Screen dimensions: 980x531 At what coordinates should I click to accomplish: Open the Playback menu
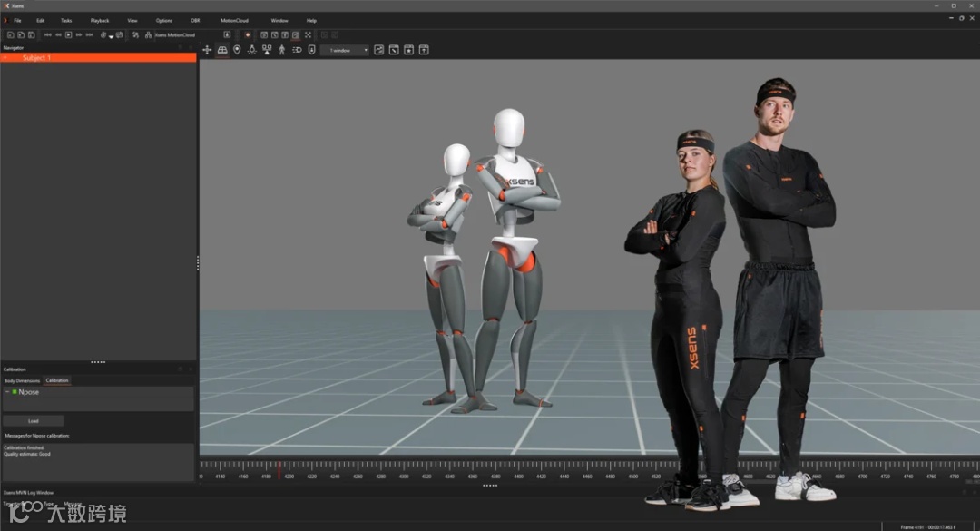coord(100,21)
